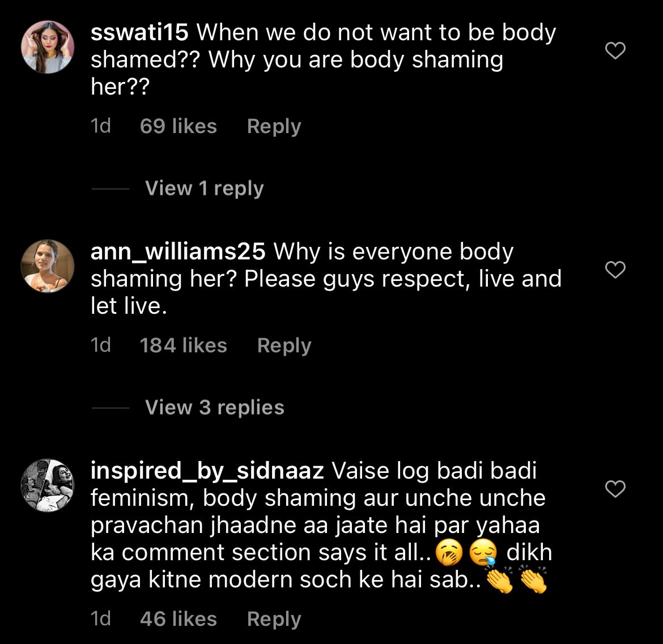This screenshot has height=644, width=663.
Task: Reply to ann_williams25's comment
Action: click(284, 346)
